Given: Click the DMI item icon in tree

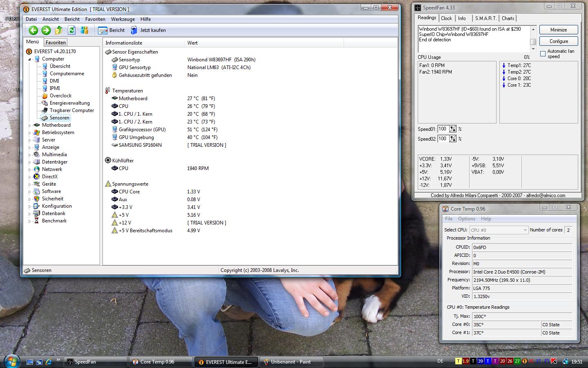Looking at the screenshot, I should [x=45, y=81].
